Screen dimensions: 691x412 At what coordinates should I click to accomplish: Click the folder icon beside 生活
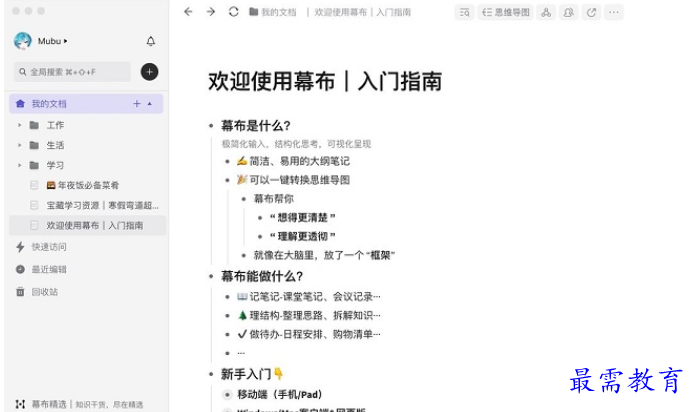[x=34, y=145]
